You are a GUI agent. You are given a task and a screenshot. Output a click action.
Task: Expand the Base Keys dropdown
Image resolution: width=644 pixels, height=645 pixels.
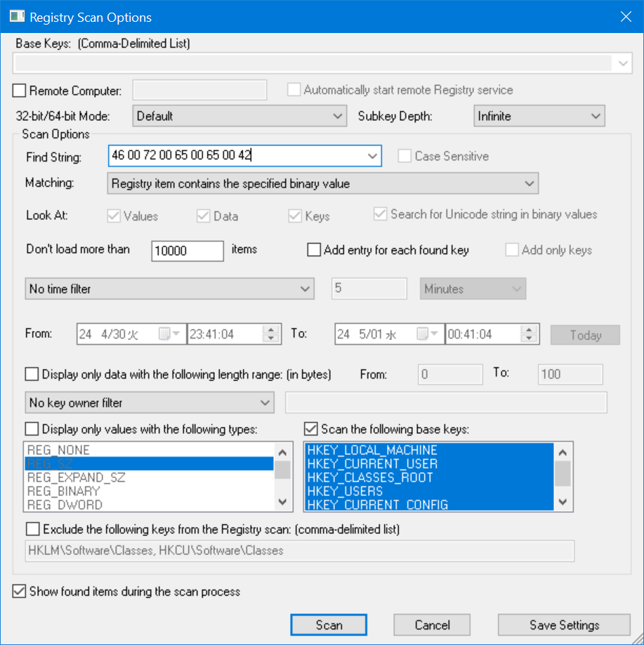(623, 63)
